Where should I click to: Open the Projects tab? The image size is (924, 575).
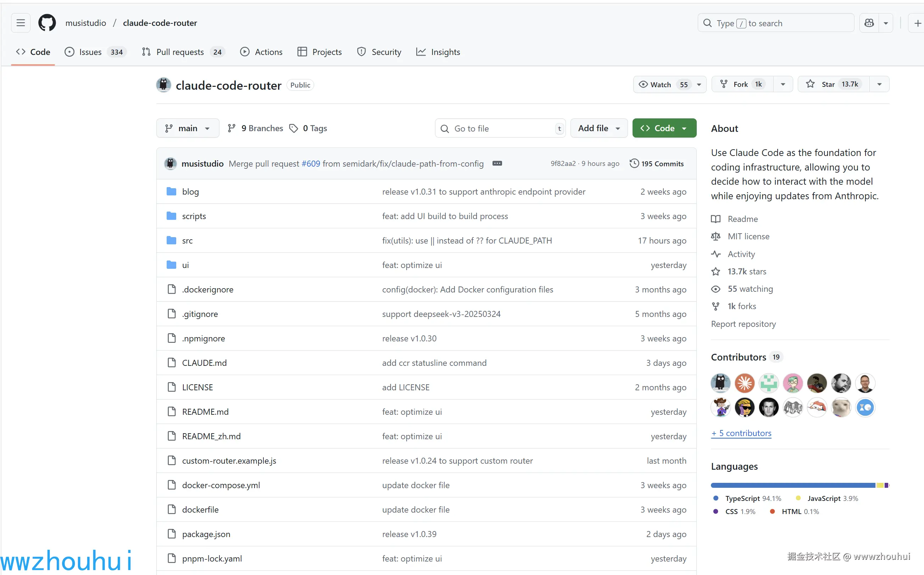[x=319, y=52]
